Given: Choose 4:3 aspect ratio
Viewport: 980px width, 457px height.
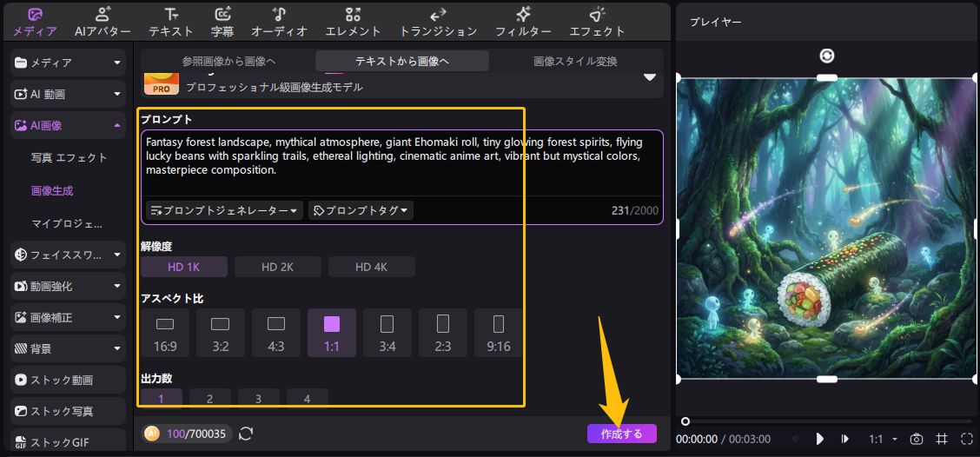Looking at the screenshot, I should 276,333.
